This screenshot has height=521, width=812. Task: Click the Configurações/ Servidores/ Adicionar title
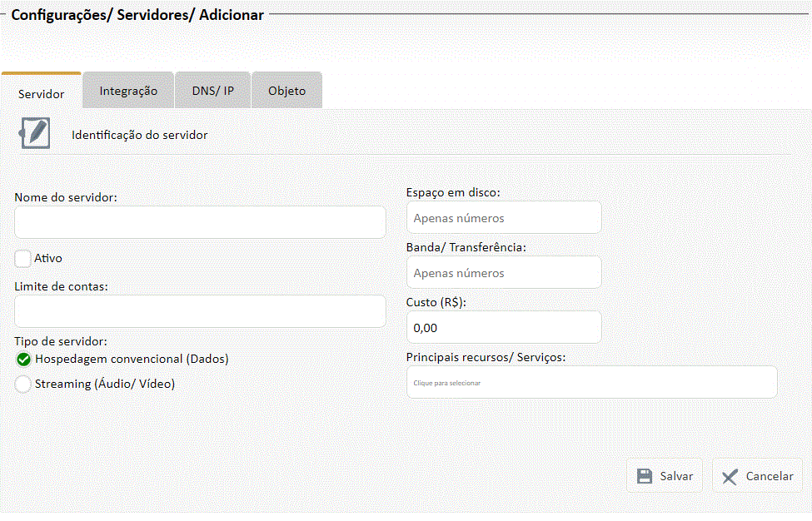point(137,15)
